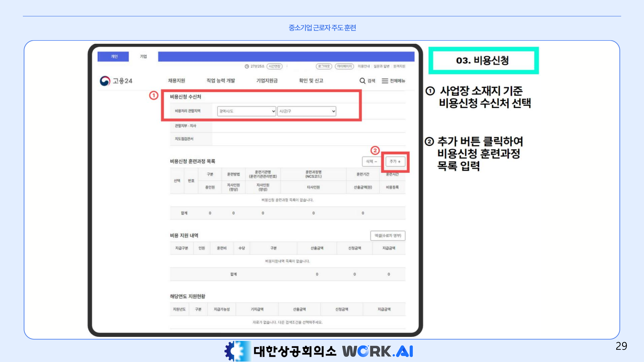
Task: Open the 광역시/도 dropdown
Action: click(x=246, y=111)
